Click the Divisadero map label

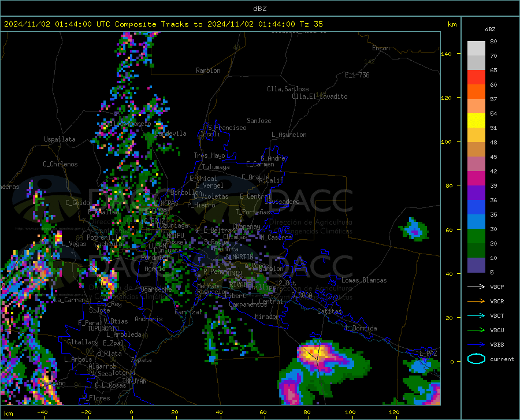(282, 202)
